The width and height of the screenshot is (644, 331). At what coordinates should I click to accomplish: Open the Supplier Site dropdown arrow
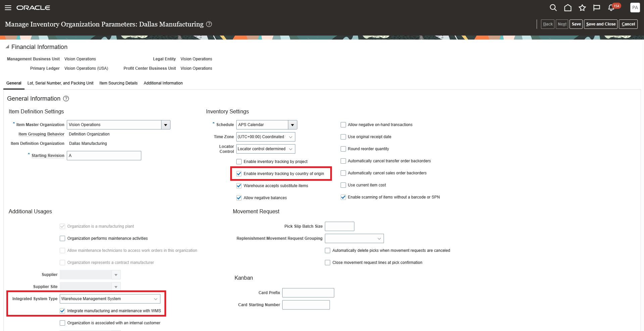116,287
